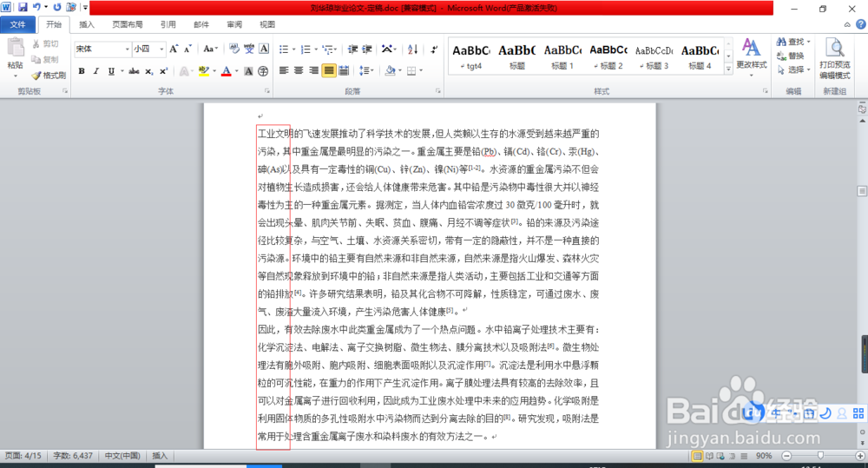Click the Word Help question mark icon
The width and height of the screenshot is (868, 468).
pos(861,24)
